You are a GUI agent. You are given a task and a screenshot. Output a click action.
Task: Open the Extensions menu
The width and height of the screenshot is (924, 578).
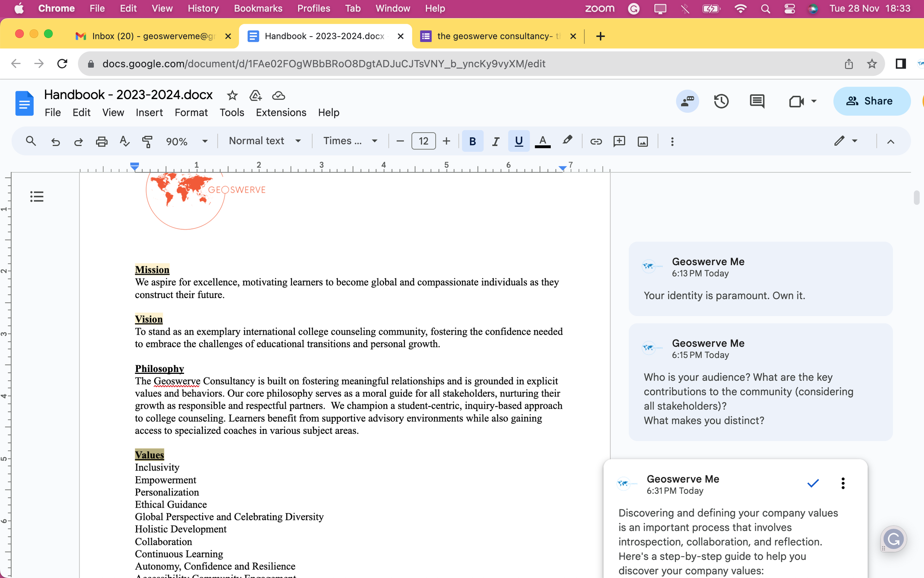point(281,112)
